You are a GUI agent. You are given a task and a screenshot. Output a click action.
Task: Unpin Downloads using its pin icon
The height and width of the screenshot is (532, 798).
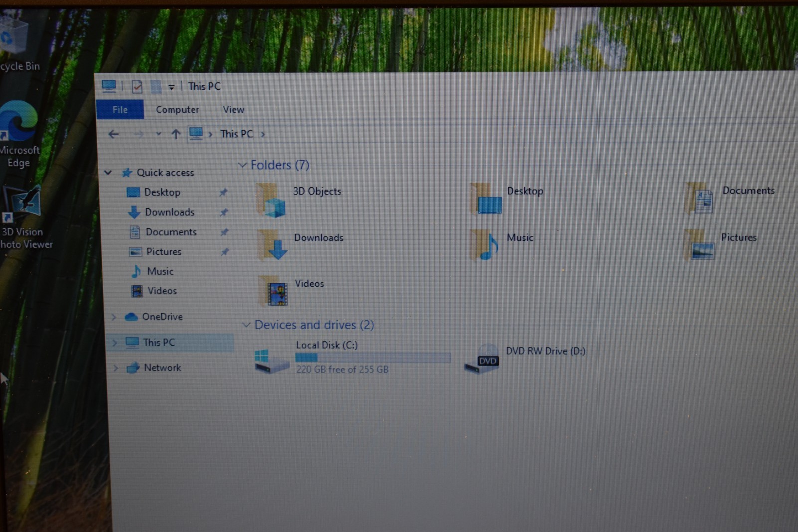[224, 212]
